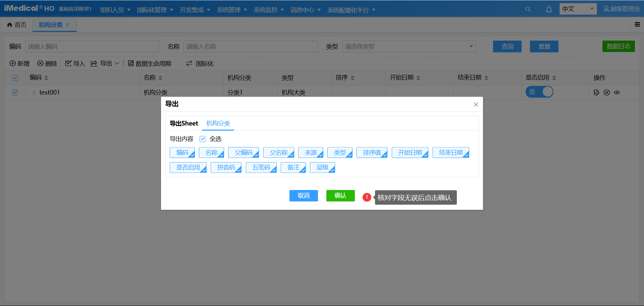644x306 pixels.
Task: Click the delete icon in test001 row
Action: tap(607, 93)
